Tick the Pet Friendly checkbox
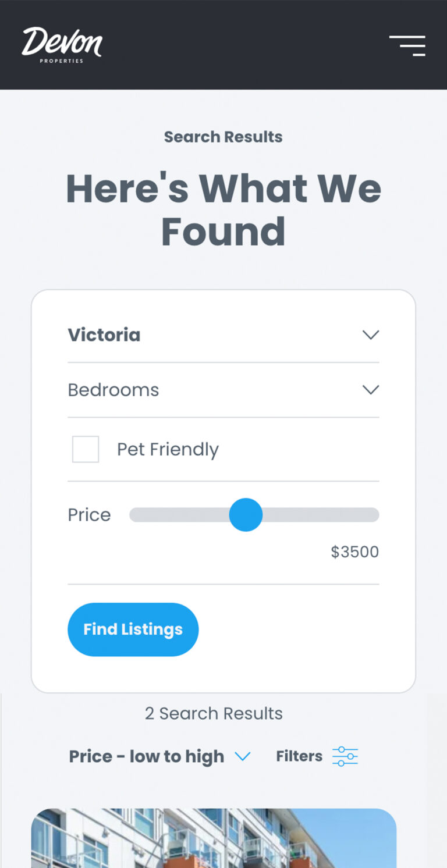This screenshot has height=868, width=447. (x=86, y=449)
